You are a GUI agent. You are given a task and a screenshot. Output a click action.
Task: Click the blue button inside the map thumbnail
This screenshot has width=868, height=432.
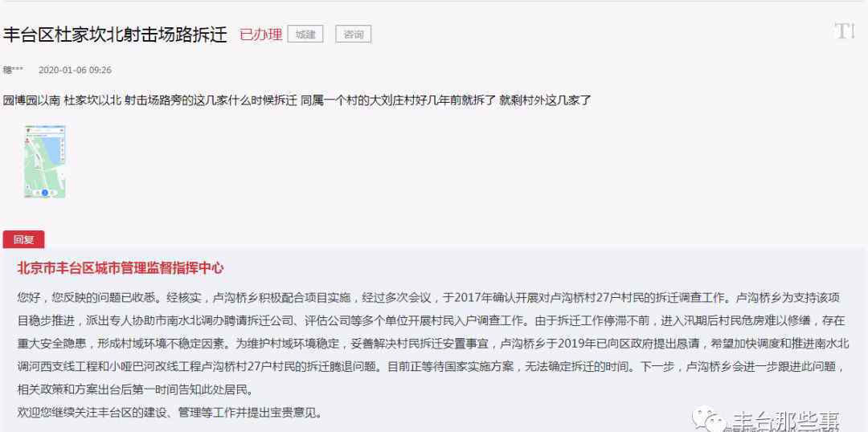45,193
